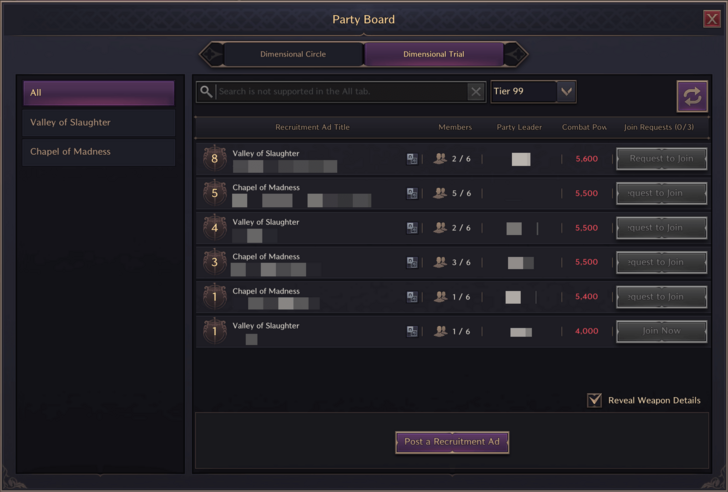Click detail icon on 3/6 members party row
Image resolution: width=728 pixels, height=492 pixels.
[x=412, y=262]
